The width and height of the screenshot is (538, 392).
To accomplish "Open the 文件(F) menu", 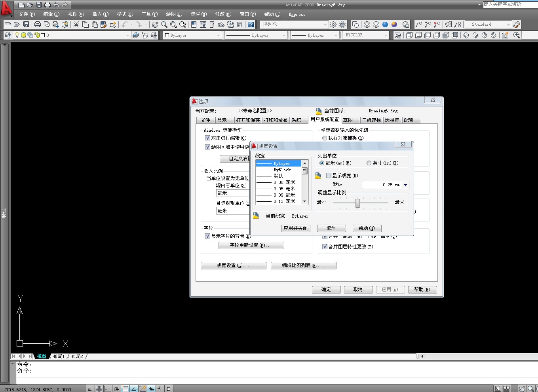I will [27, 14].
